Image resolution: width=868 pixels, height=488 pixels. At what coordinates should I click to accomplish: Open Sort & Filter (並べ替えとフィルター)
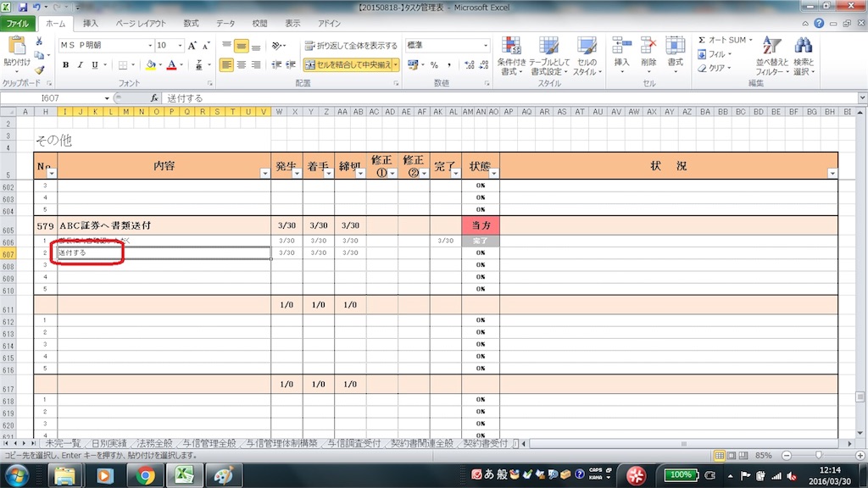click(771, 56)
